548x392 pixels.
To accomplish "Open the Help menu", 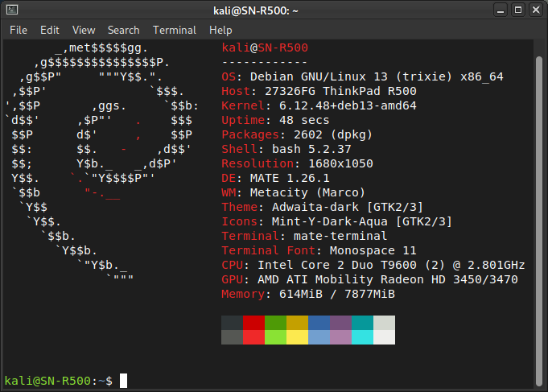I will pos(220,30).
